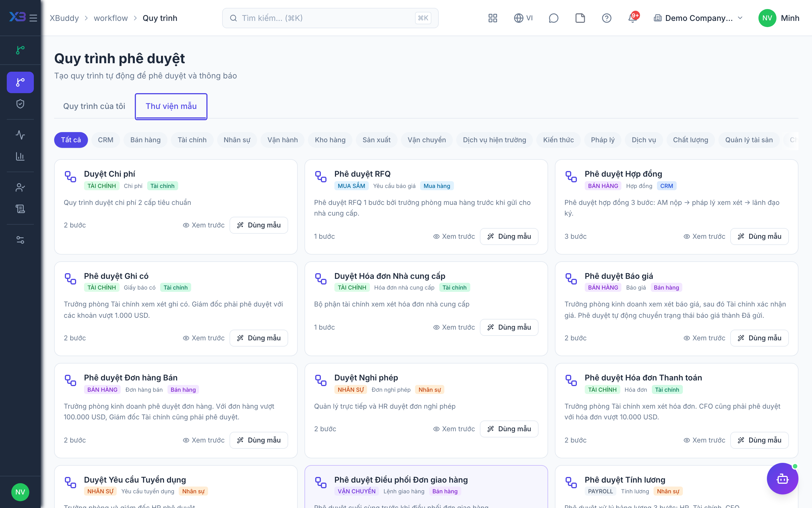Preview the Phê duyệt Hợp đồng template
This screenshot has height=508, width=812.
click(704, 237)
